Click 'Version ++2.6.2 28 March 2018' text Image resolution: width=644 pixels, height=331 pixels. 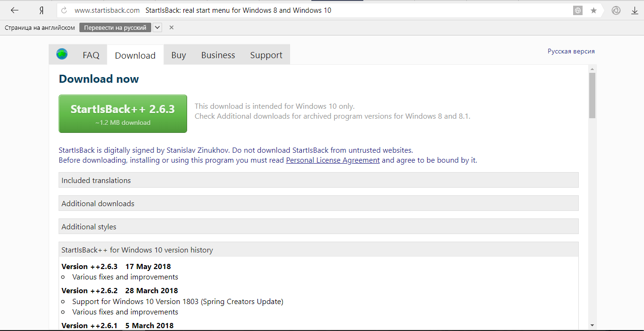[x=120, y=291]
